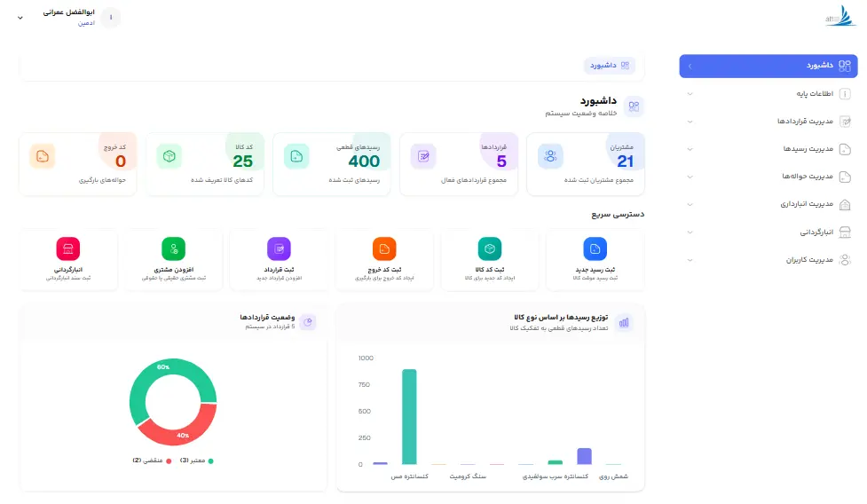Click the خلاصه وضعیت سیستم subtitle

[581, 114]
